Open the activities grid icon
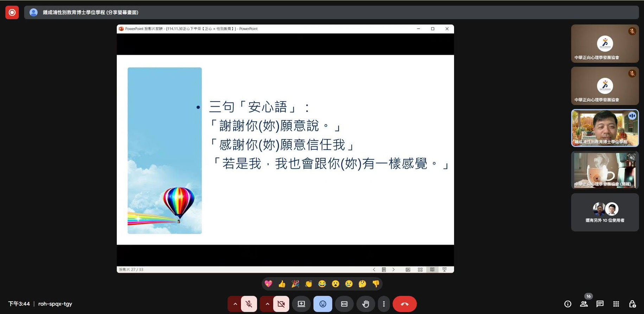644x314 pixels. (616, 304)
